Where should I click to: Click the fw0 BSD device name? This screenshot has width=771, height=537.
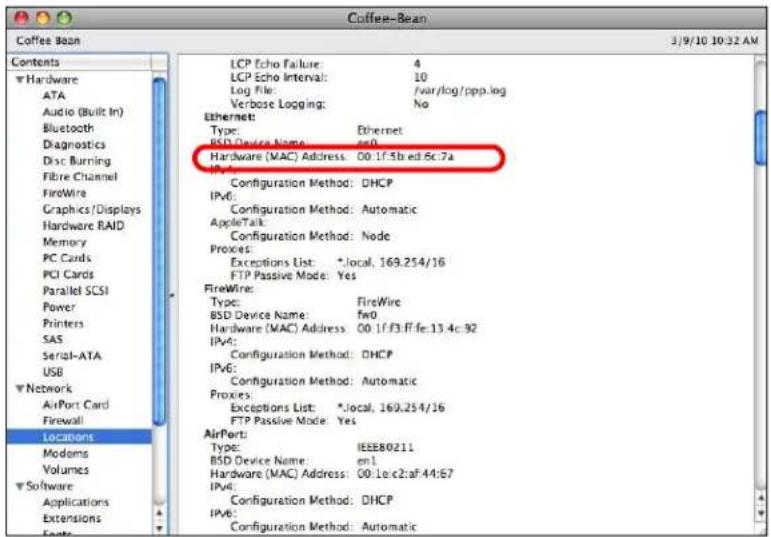point(367,315)
